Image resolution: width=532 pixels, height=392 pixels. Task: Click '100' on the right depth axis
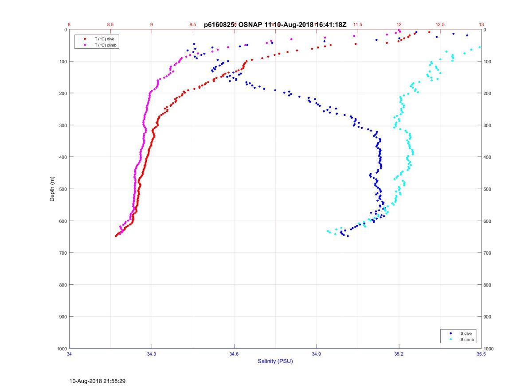click(x=488, y=62)
